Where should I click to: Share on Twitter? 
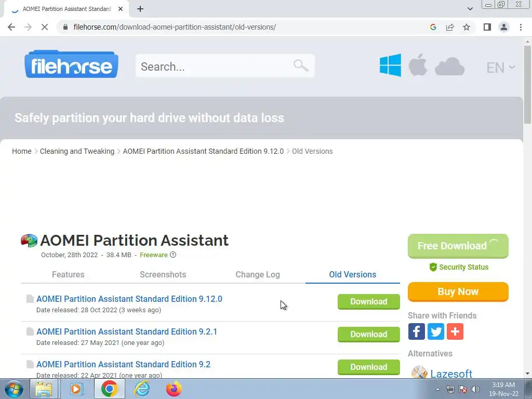[436, 331]
